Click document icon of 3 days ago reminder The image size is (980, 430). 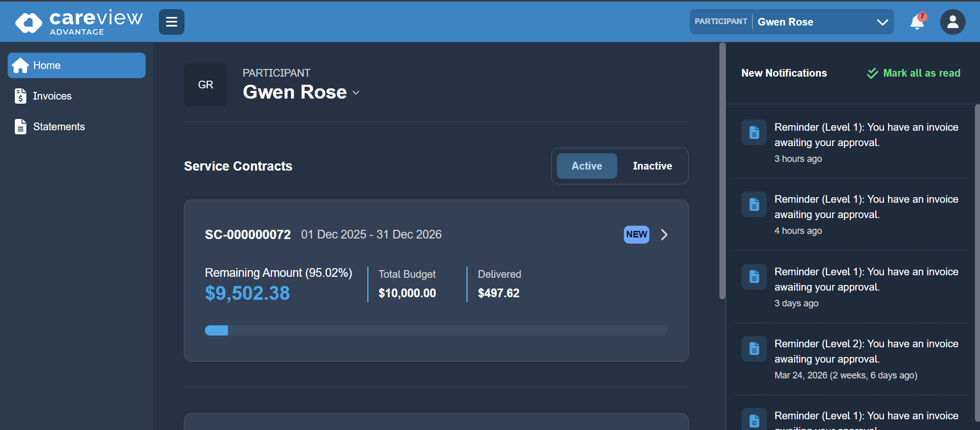754,277
